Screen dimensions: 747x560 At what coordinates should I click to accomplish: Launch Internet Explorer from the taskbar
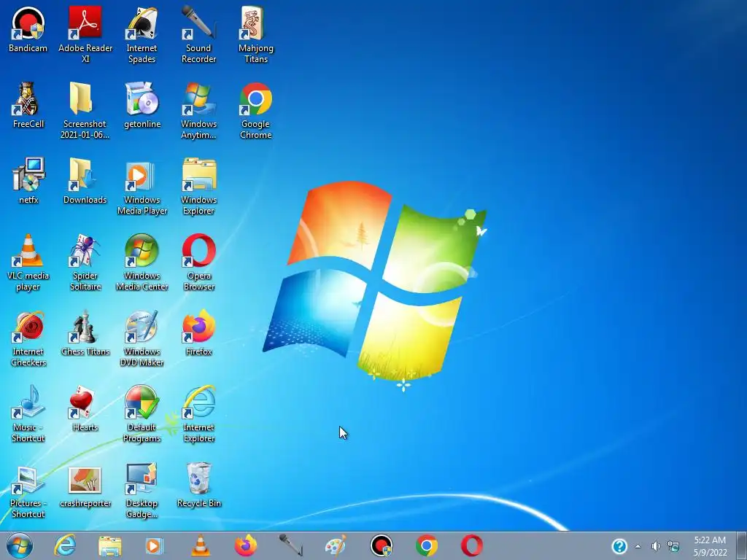(x=65, y=545)
